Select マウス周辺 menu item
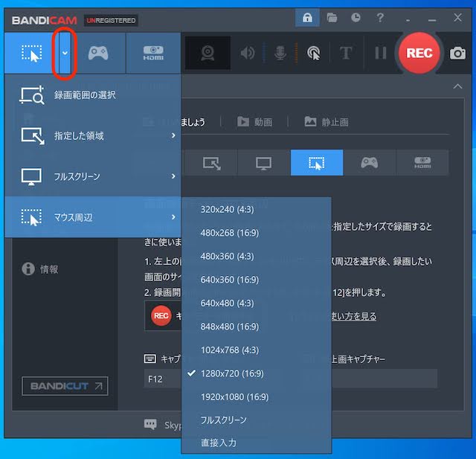 tap(92, 217)
